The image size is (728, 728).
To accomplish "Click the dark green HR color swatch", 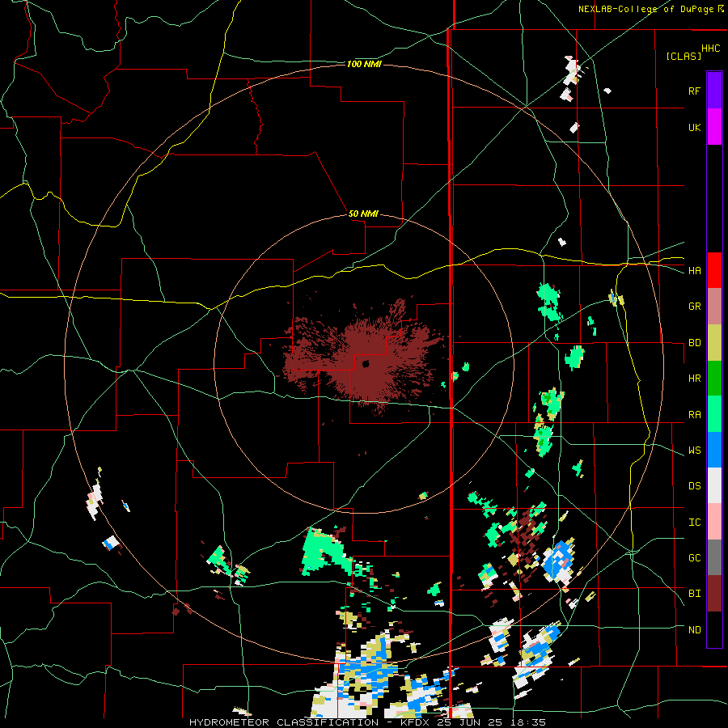I will point(714,379).
